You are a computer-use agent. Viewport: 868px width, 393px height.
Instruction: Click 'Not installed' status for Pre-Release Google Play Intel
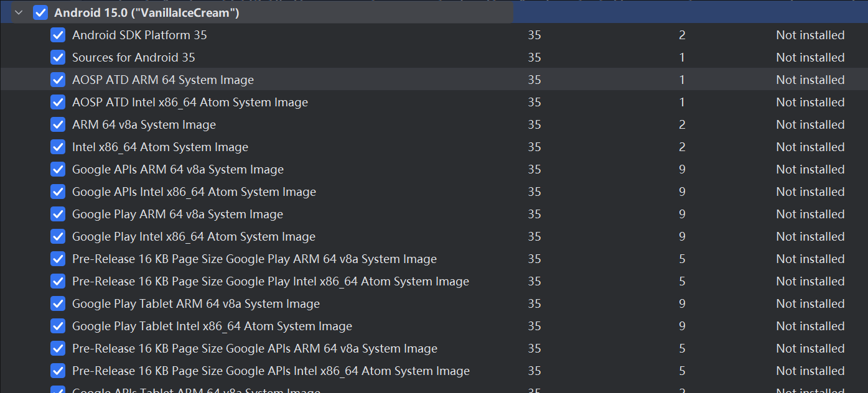(810, 281)
